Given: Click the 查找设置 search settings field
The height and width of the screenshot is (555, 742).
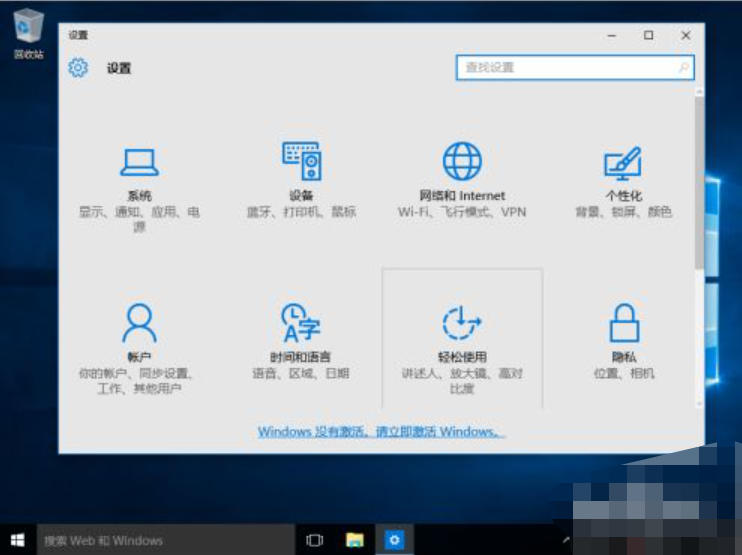Looking at the screenshot, I should (565, 68).
